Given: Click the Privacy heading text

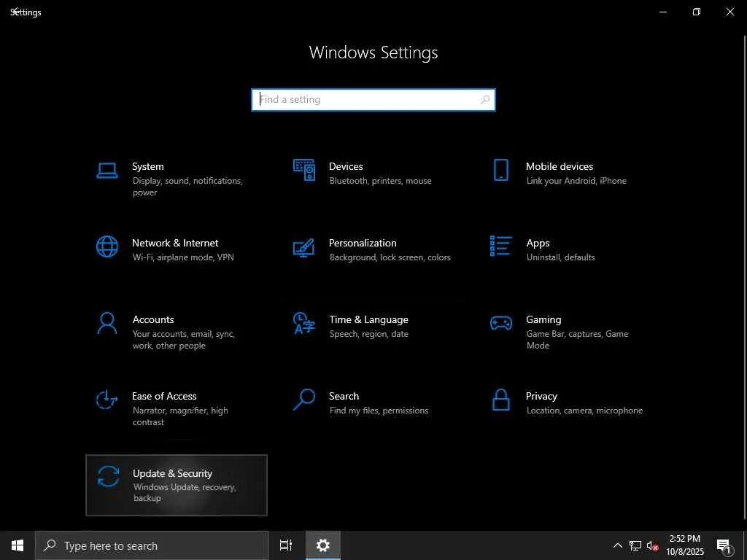Looking at the screenshot, I should (541, 396).
